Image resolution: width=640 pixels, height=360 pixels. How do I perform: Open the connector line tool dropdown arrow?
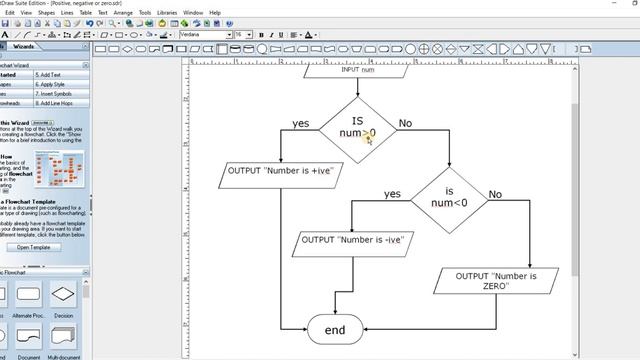coord(44,35)
